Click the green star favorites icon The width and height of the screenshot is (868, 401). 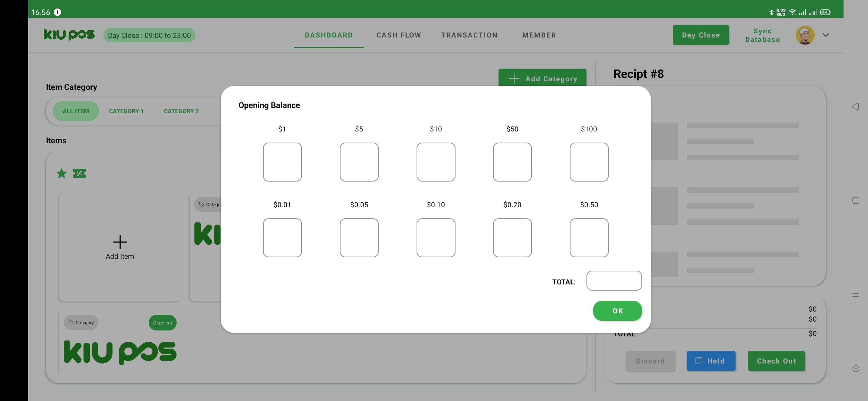coord(62,173)
